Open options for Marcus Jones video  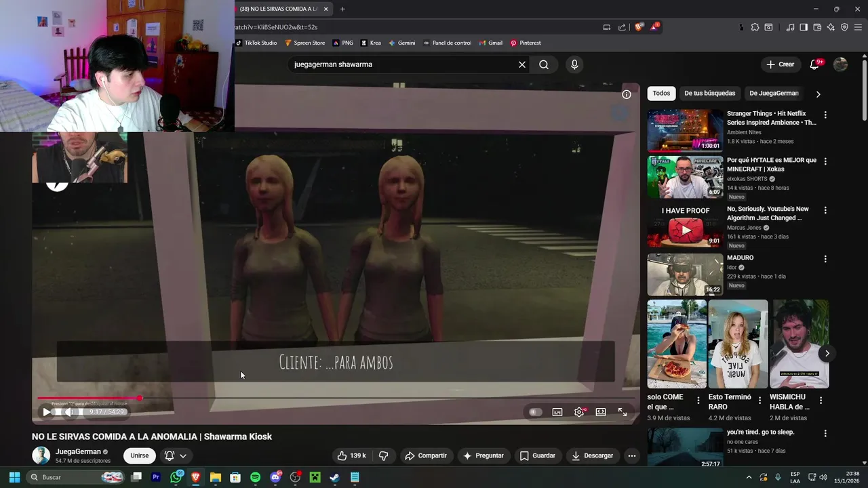[x=825, y=210]
